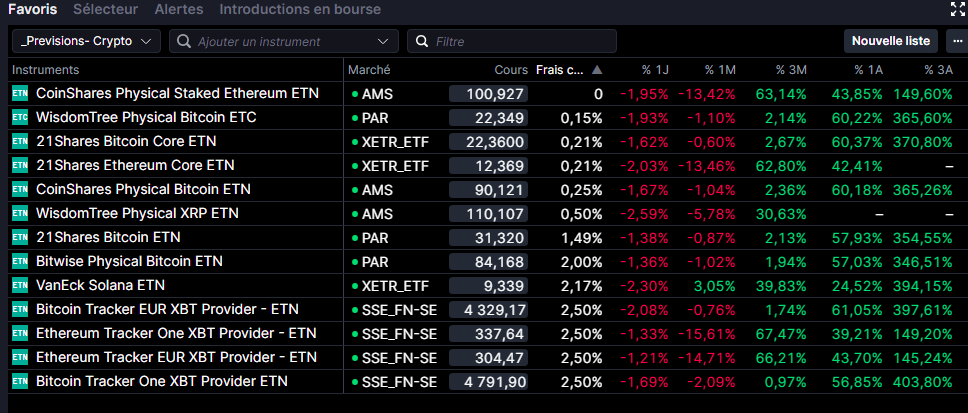Sort by the Cours column header

click(510, 70)
